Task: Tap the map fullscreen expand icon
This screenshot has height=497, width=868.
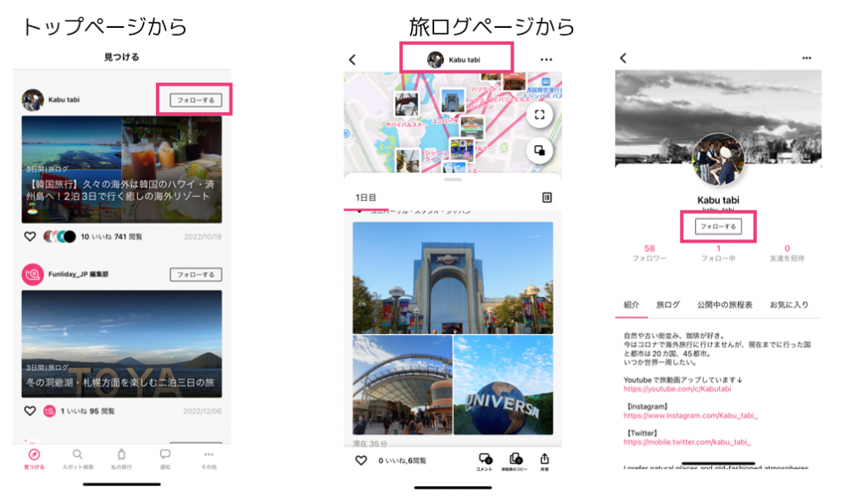Action: click(539, 115)
